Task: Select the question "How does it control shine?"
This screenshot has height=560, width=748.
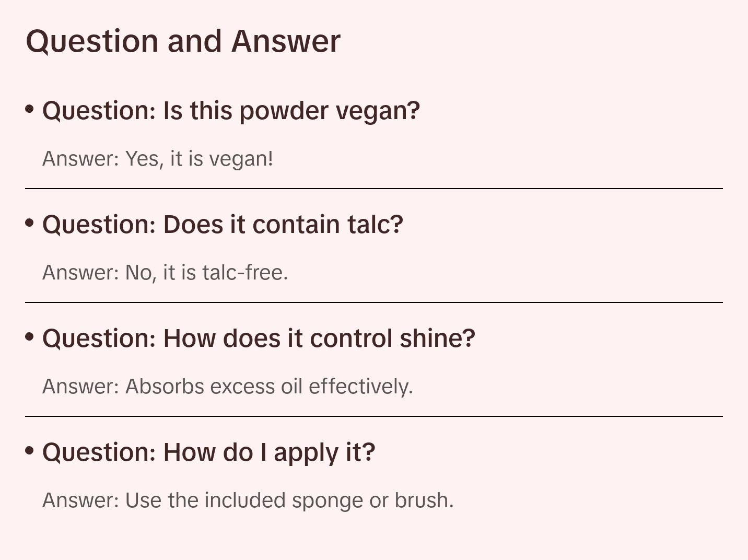Action: [x=259, y=339]
